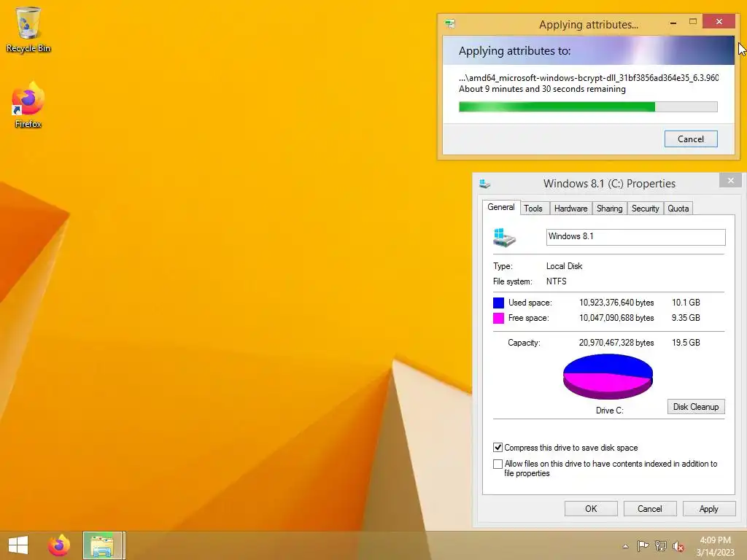This screenshot has height=560, width=747.
Task: Open the taskbar clock showing 4:09 PM
Action: click(x=715, y=546)
